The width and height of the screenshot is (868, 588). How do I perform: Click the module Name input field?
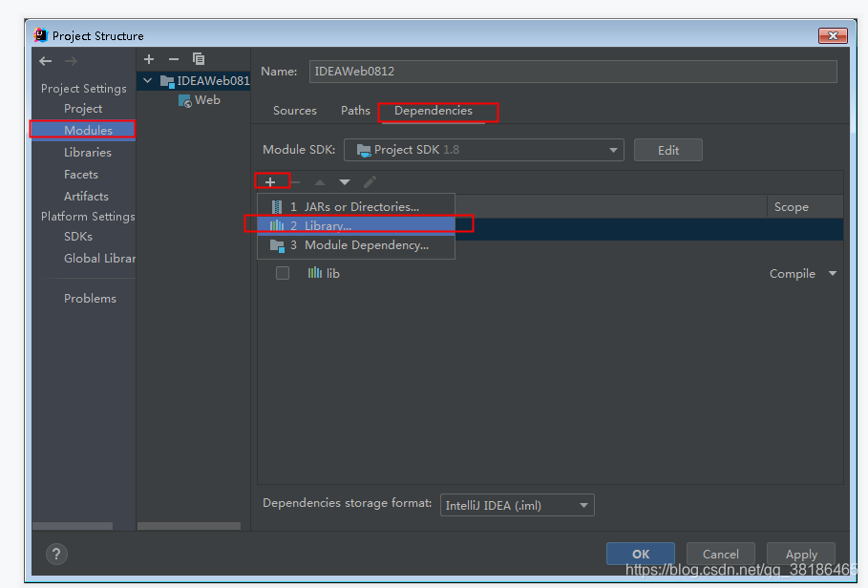(573, 72)
